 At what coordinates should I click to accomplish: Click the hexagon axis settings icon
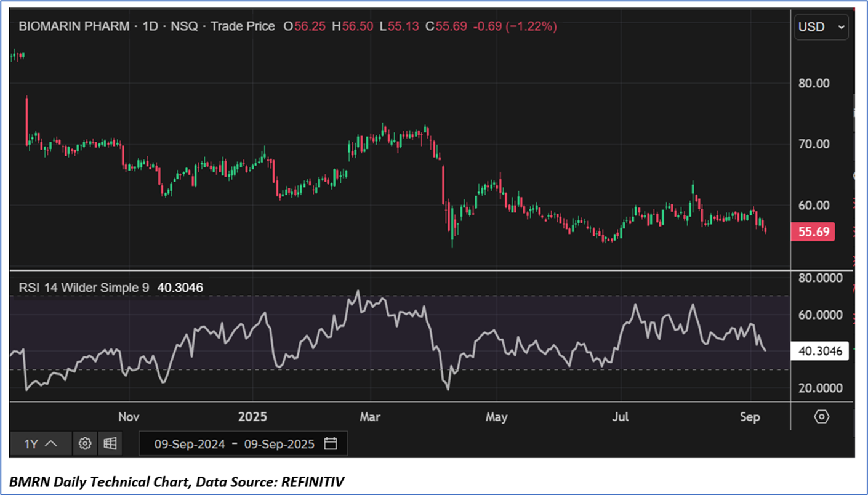pos(821,417)
